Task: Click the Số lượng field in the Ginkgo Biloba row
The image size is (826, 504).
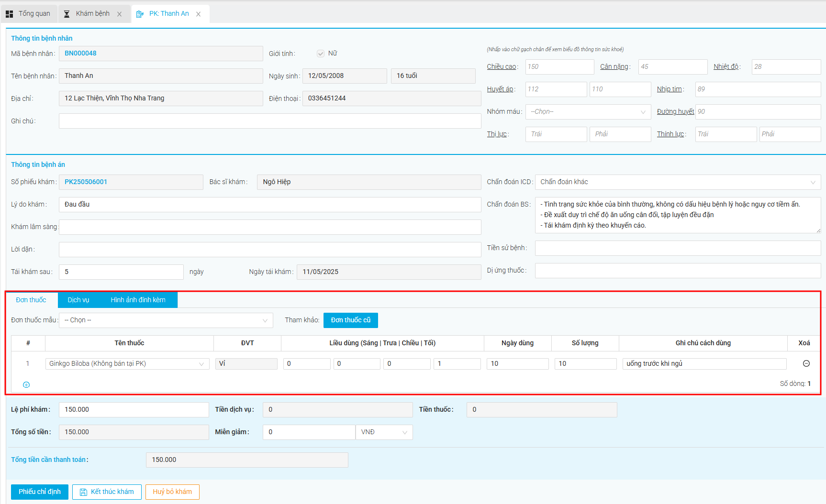Action: click(x=585, y=363)
